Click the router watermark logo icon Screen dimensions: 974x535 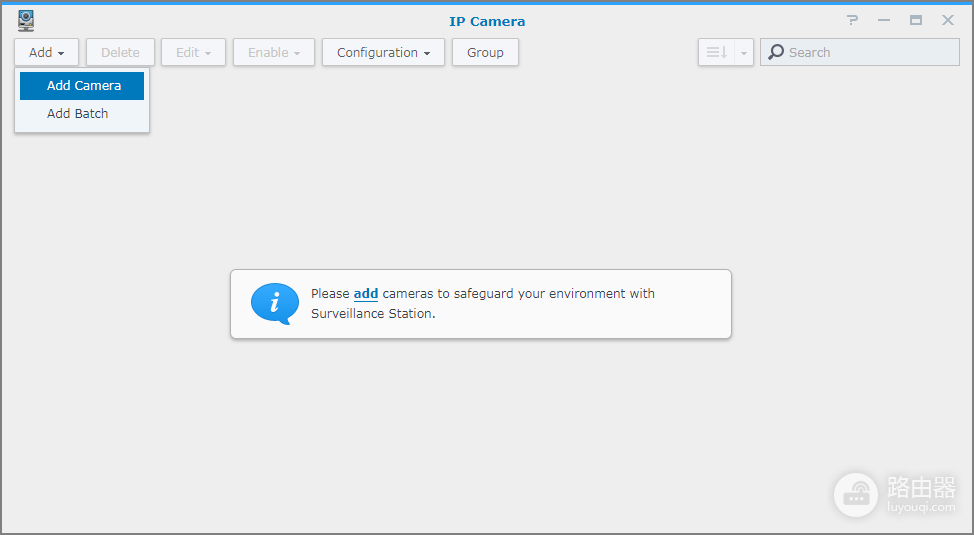(x=856, y=495)
